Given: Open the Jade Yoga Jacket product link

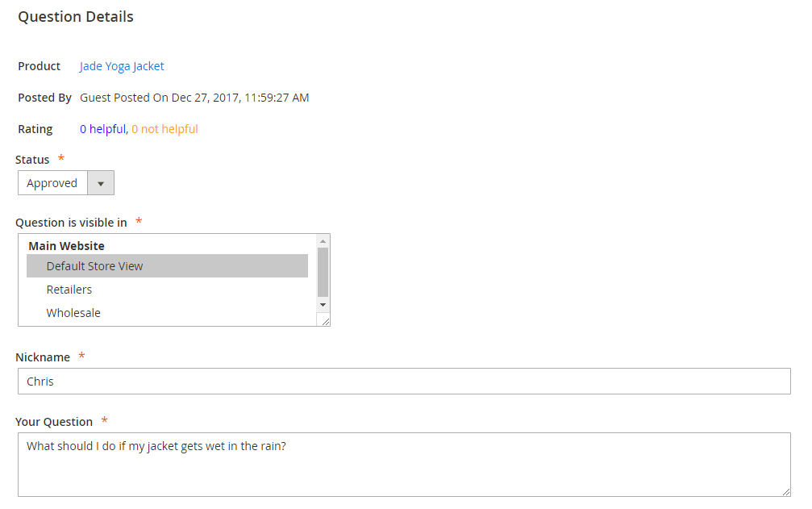Looking at the screenshot, I should point(122,66).
